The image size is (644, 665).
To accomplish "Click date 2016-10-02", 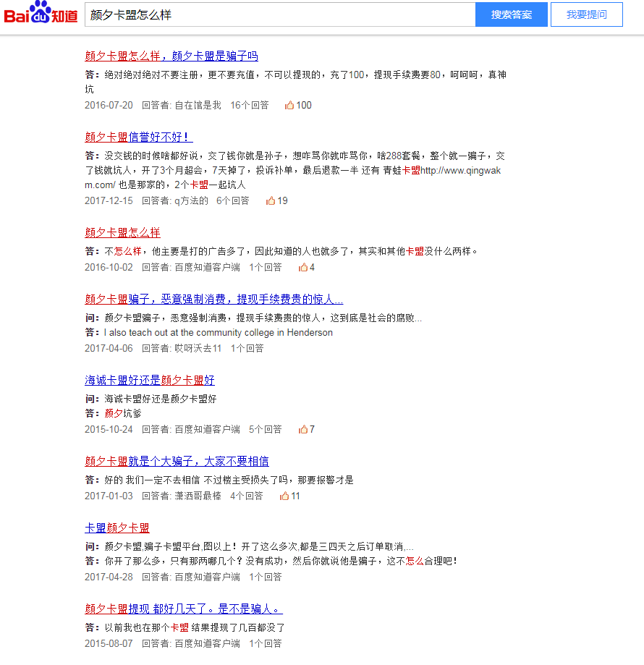I will coord(109,267).
